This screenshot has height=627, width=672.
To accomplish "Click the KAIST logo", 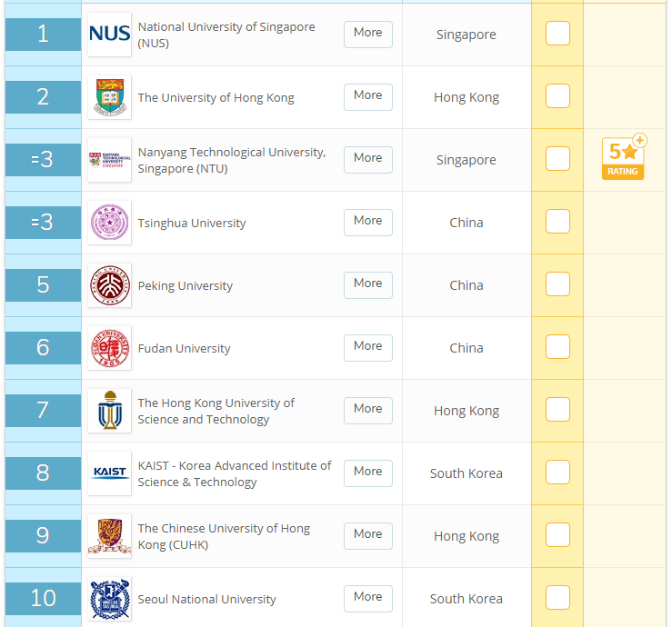I will (109, 473).
